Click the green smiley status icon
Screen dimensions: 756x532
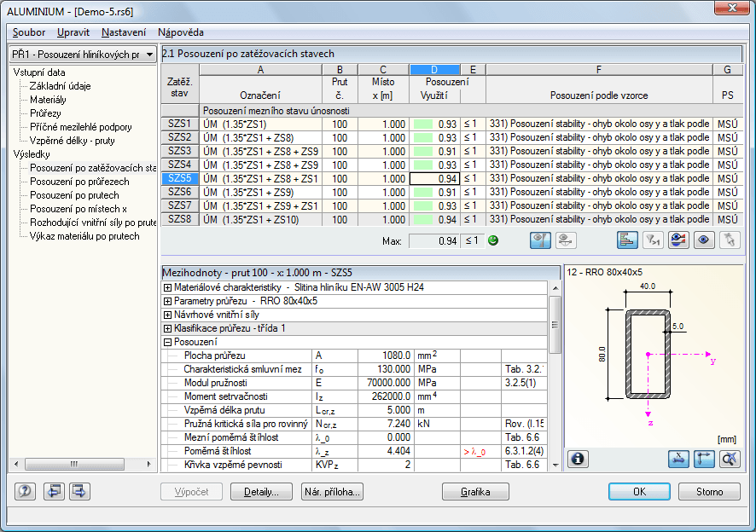tap(492, 240)
